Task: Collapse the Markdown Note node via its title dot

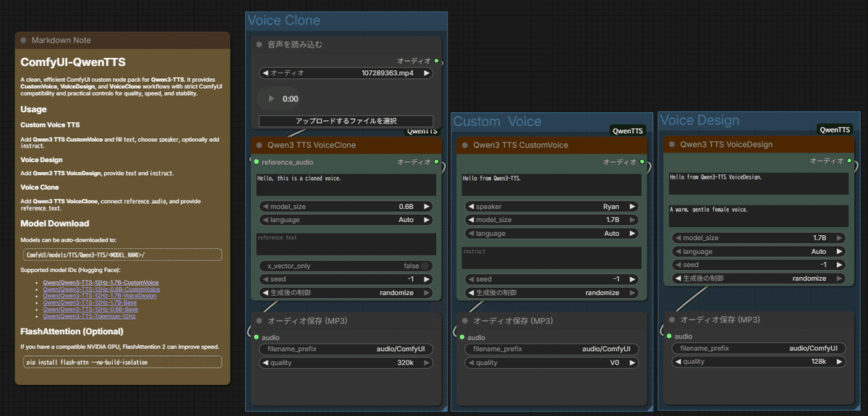Action: click(24, 41)
